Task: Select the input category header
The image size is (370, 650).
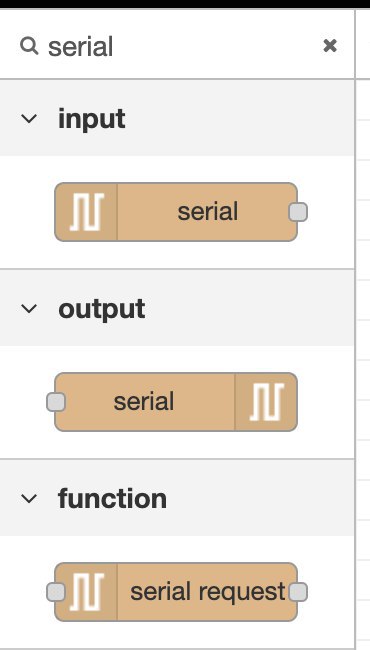Action: click(177, 118)
